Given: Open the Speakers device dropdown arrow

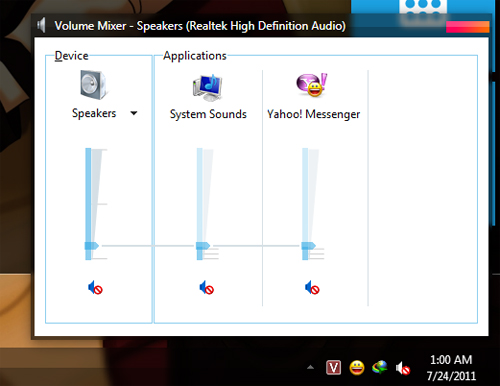Looking at the screenshot, I should pos(134,113).
